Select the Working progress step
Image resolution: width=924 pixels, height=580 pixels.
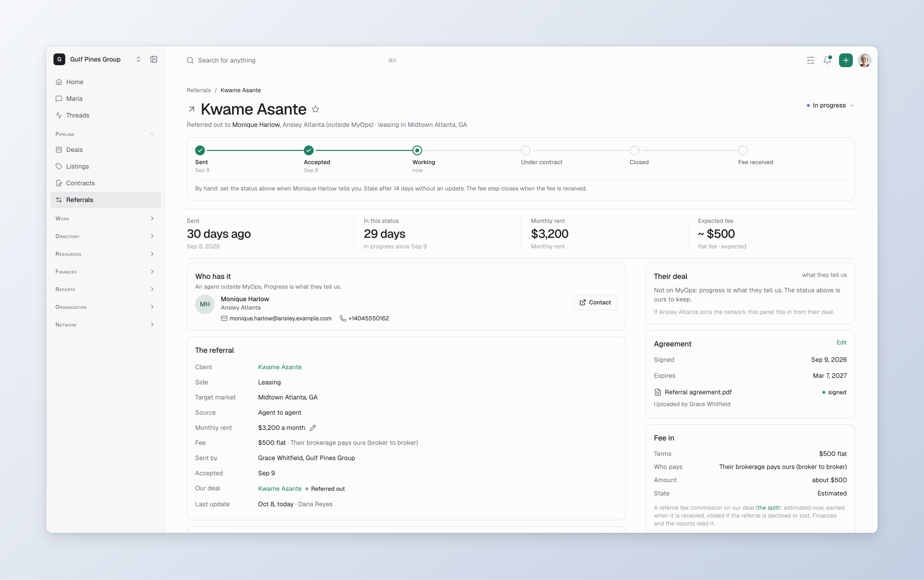click(x=417, y=150)
